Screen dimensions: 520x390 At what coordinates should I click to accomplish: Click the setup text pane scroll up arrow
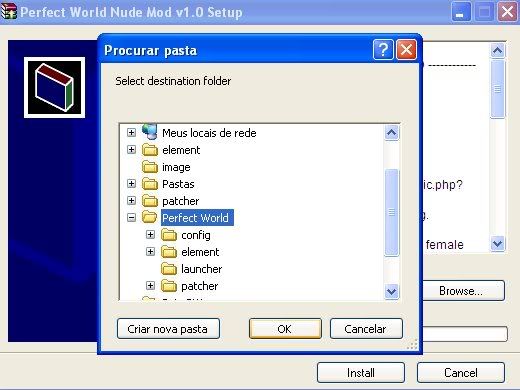(497, 51)
